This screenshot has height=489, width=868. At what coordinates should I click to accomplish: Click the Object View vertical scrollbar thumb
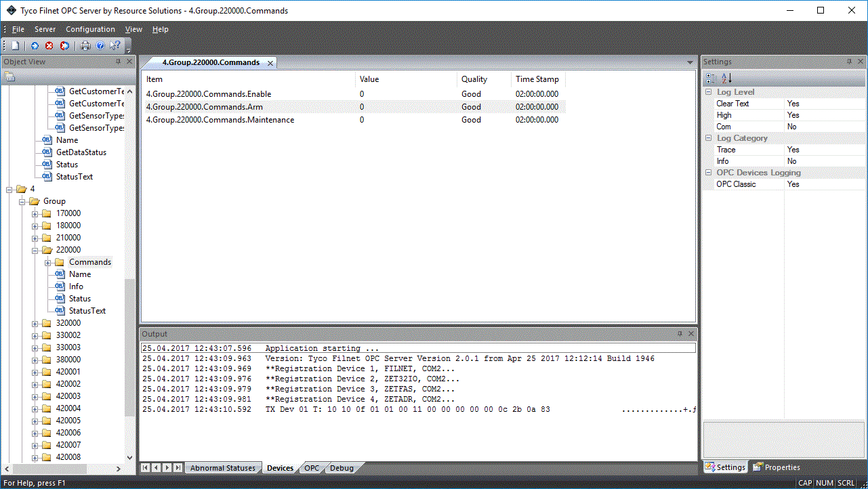129,345
